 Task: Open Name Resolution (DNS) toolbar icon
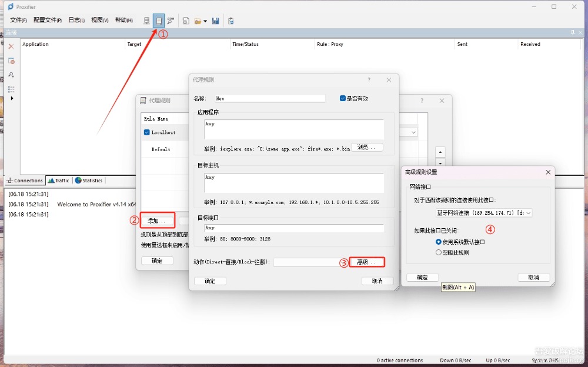[x=171, y=21]
